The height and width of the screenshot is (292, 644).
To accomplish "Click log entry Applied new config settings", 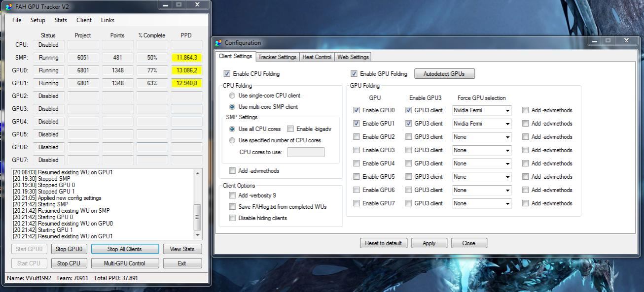I will coord(57,198).
